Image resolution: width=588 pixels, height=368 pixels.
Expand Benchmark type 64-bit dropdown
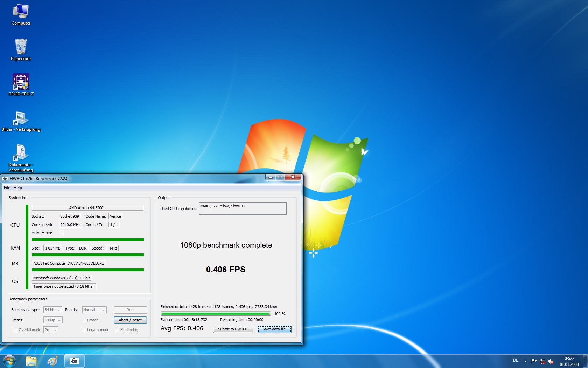coord(52,310)
